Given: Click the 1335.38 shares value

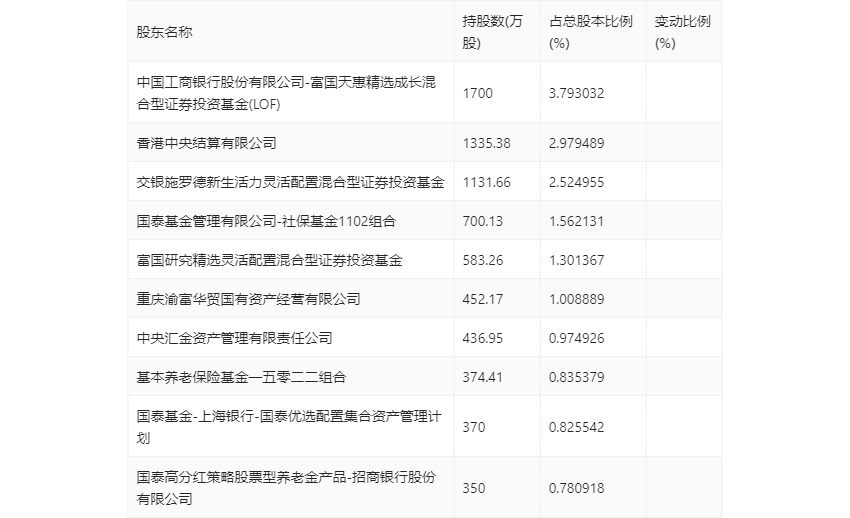Looking at the screenshot, I should [x=486, y=143].
